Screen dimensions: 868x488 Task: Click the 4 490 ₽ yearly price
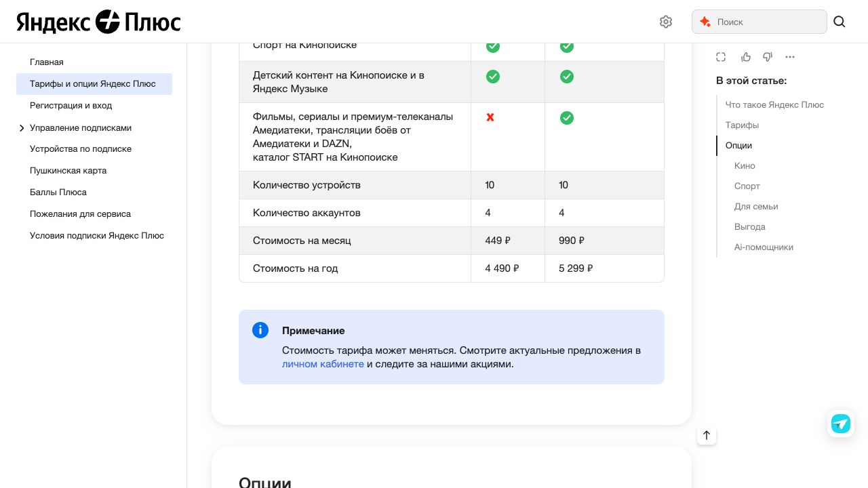coord(502,268)
